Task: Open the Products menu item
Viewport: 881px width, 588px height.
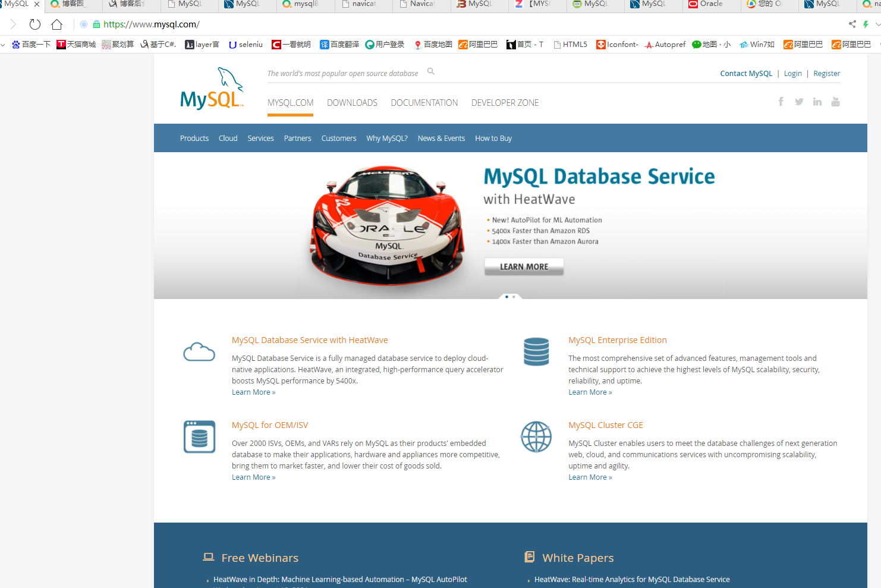Action: (x=194, y=138)
